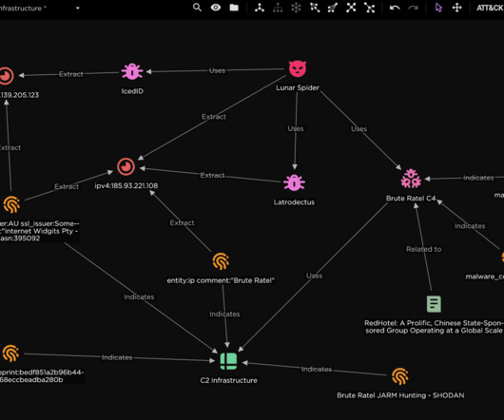Viewport: 504px width, 420px height.
Task: Click the search magnifier icon
Action: coord(197,8)
